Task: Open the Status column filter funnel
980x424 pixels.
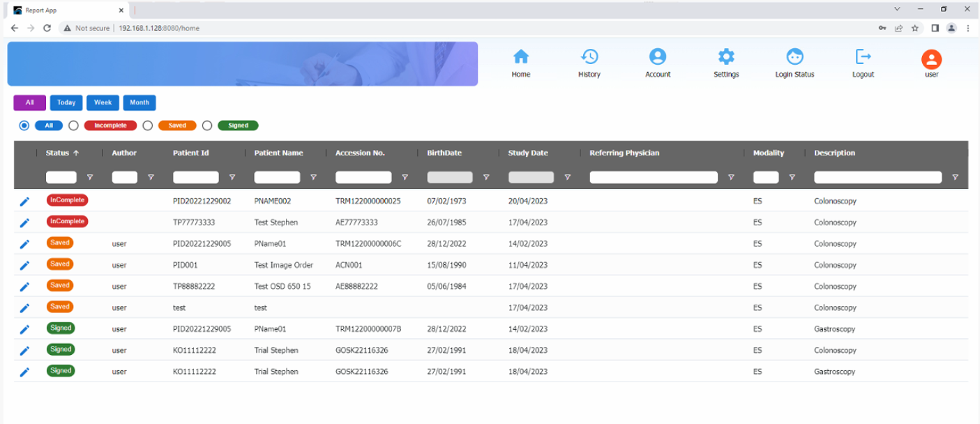Action: tap(89, 177)
